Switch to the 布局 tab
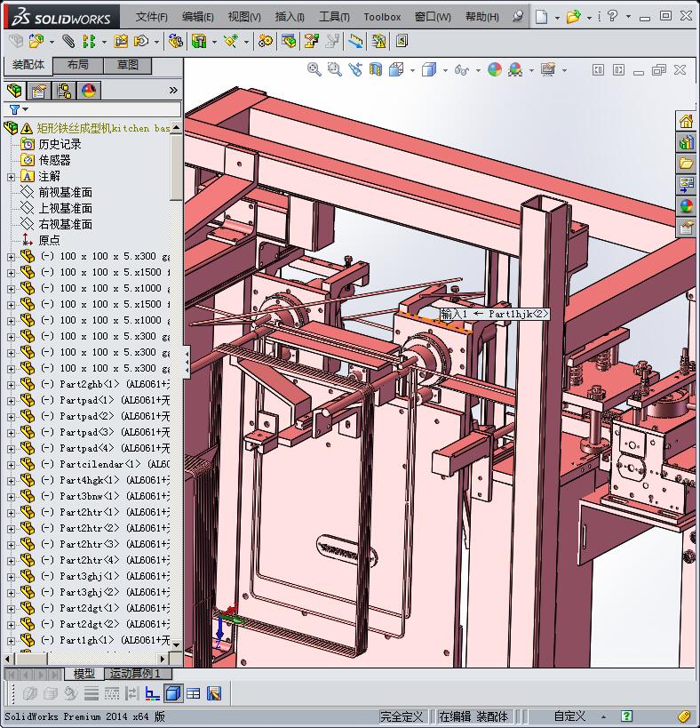 point(77,65)
